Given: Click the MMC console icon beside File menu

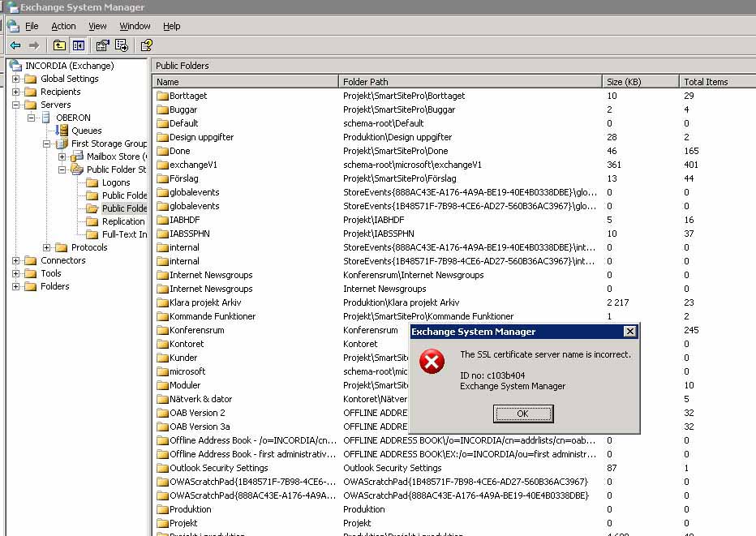Looking at the screenshot, I should (13, 26).
